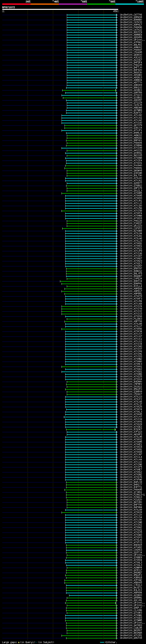Click the red 20% identity legend segment

tap(16, 4)
